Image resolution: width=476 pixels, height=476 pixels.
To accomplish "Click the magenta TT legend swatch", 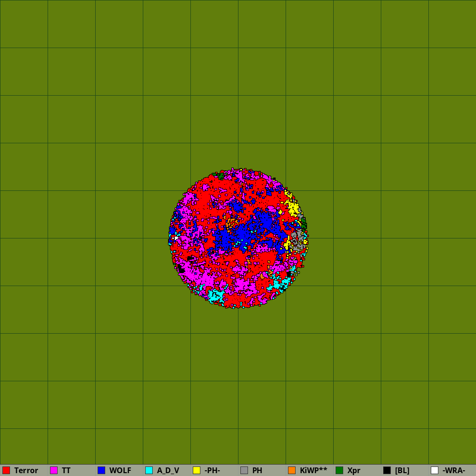I will pyautogui.click(x=54, y=470).
